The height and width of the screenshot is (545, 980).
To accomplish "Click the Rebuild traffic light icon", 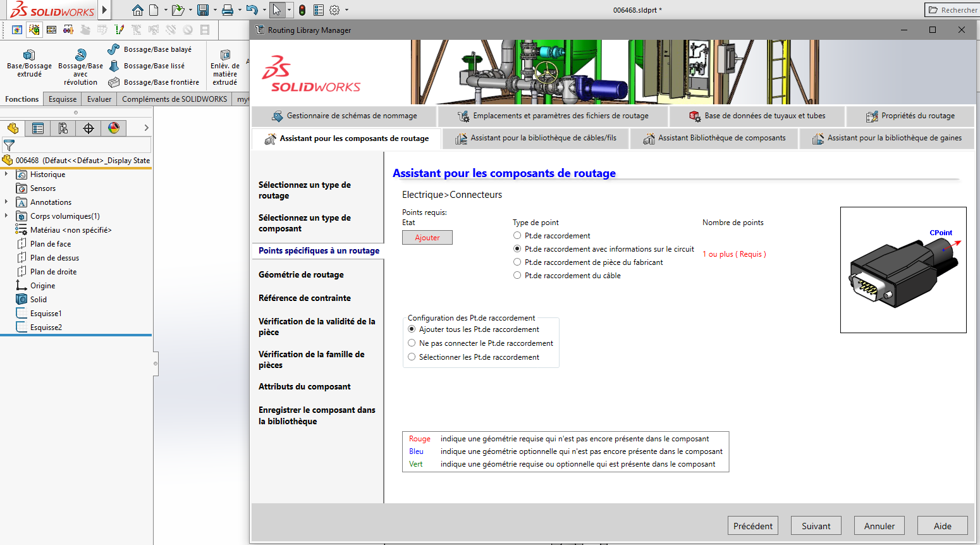I will 302,10.
